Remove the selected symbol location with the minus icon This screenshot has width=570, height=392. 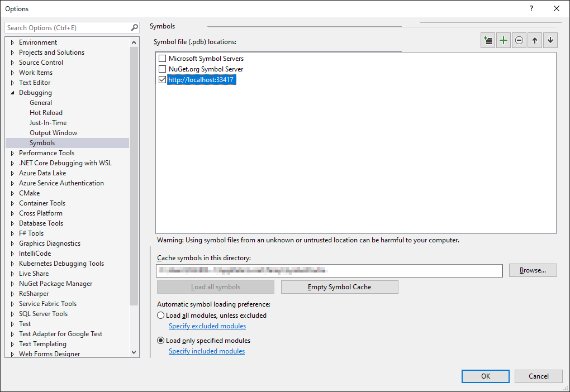(x=519, y=40)
